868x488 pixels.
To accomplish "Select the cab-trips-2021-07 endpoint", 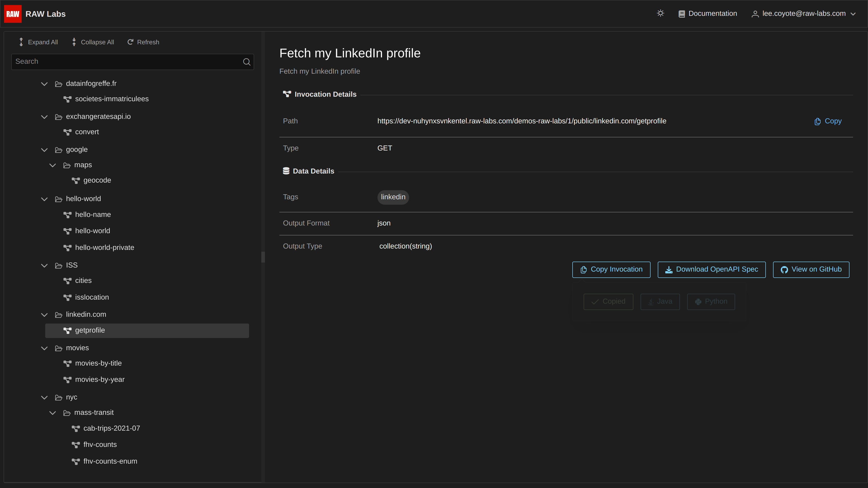I will (x=111, y=428).
